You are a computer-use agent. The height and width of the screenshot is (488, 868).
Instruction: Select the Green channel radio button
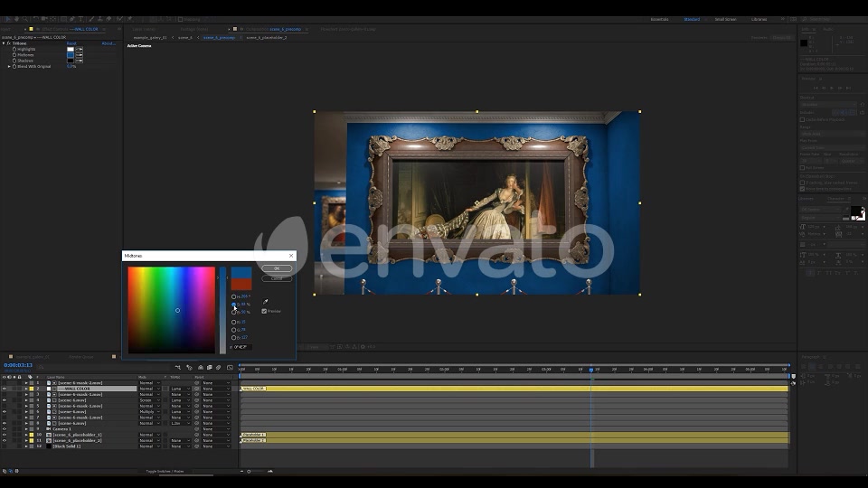pyautogui.click(x=233, y=330)
